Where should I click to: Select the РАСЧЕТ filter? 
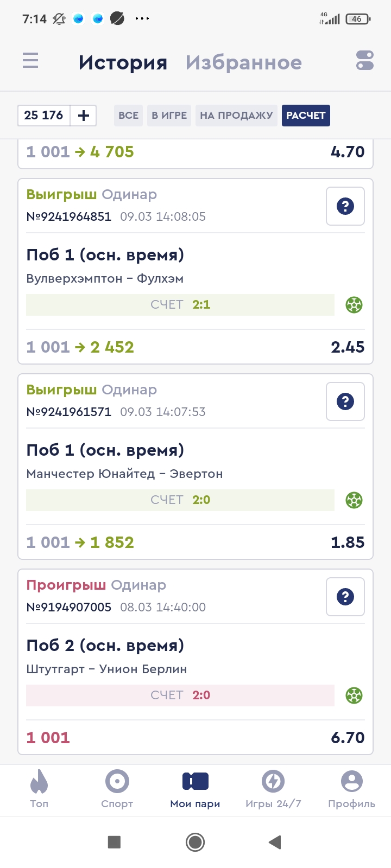(x=306, y=116)
